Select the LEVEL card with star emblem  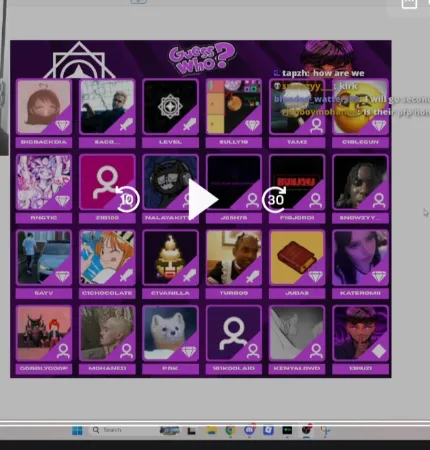click(170, 113)
